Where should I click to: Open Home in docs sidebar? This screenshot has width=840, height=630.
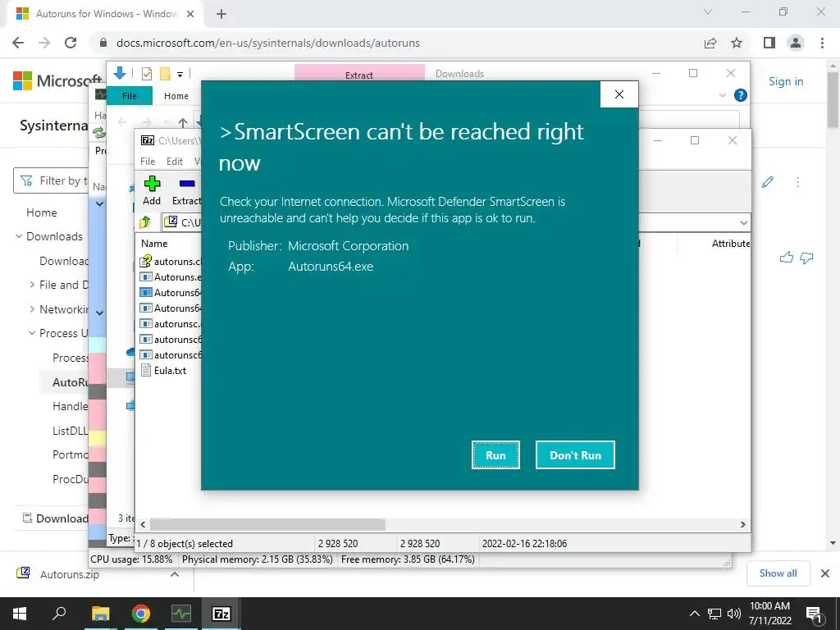point(41,212)
